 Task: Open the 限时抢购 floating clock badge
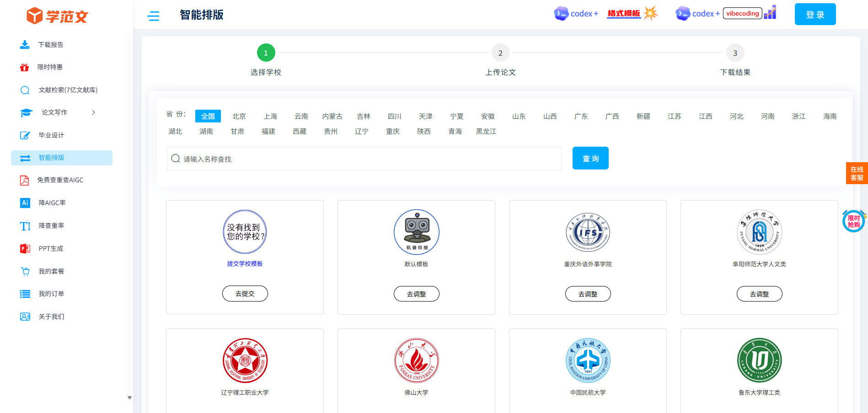pyautogui.click(x=854, y=221)
